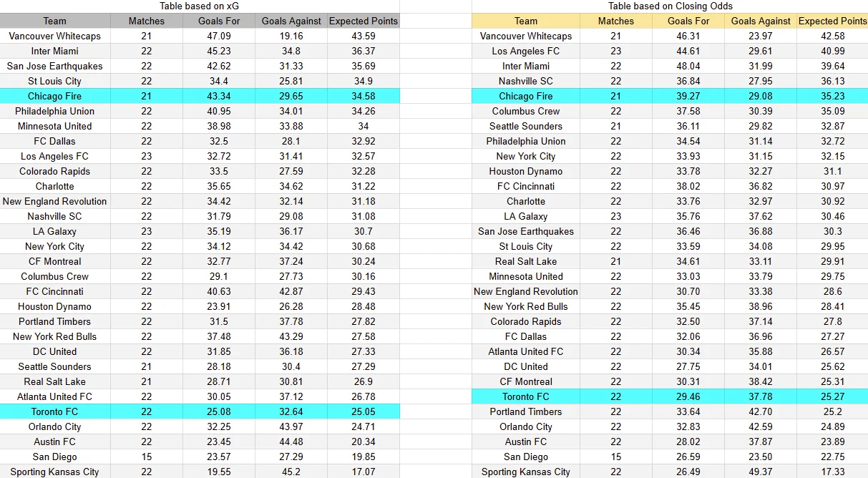
Task: Click the 49.37 Goals Against cell
Action: (x=761, y=472)
